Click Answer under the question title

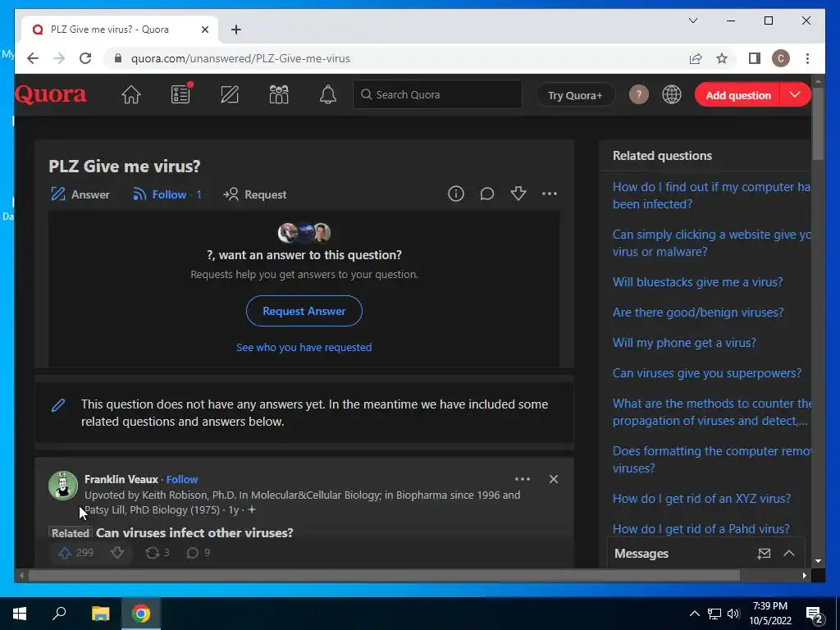click(80, 194)
